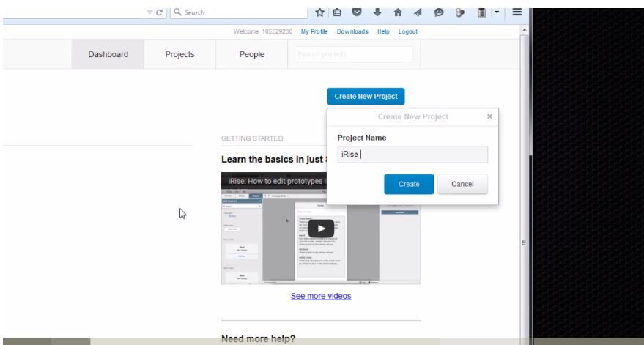This screenshot has height=345, width=644.
Task: Open the Hello chat smiley icon
Action: coord(439,12)
